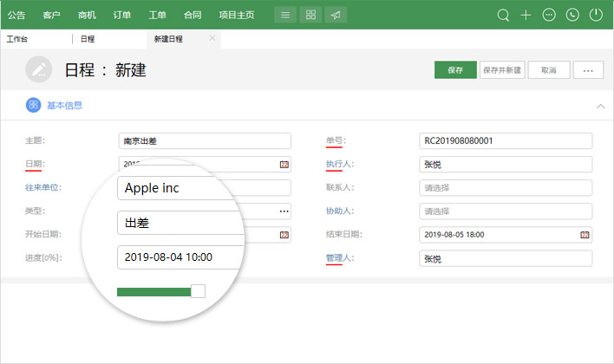Viewport: 614px width, 364px height.
Task: Click the phone call icon
Action: click(x=572, y=15)
